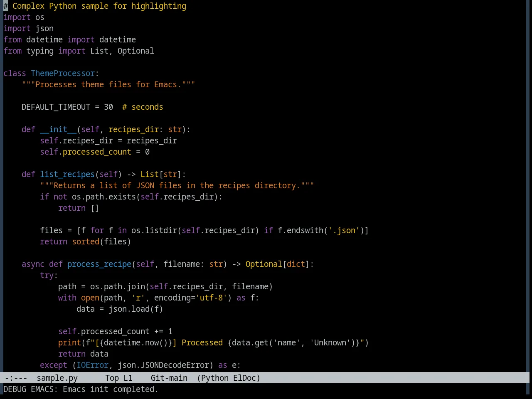Click DEFAULT_TIMEOUT constant
Viewport: 532px width, 399px height.
(56, 107)
